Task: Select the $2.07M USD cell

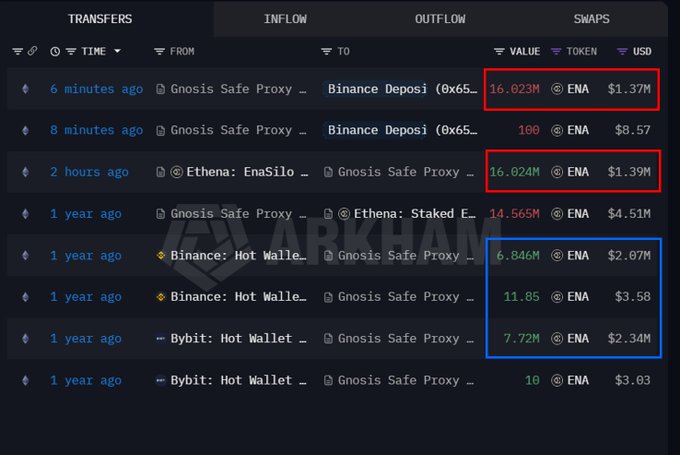Action: pyautogui.click(x=629, y=255)
